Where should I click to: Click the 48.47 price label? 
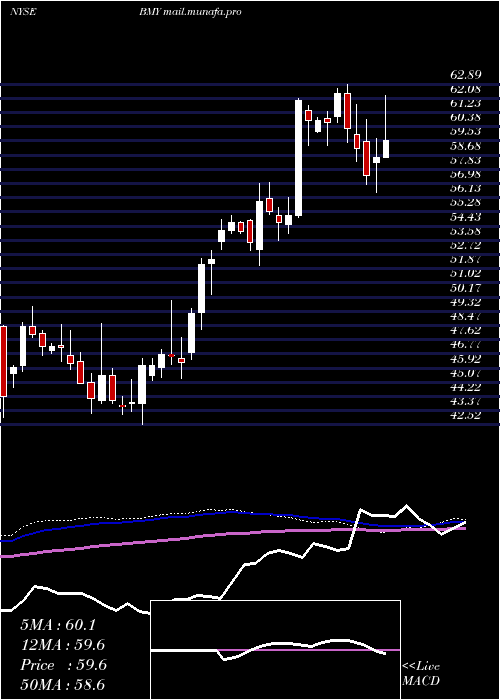(x=468, y=316)
